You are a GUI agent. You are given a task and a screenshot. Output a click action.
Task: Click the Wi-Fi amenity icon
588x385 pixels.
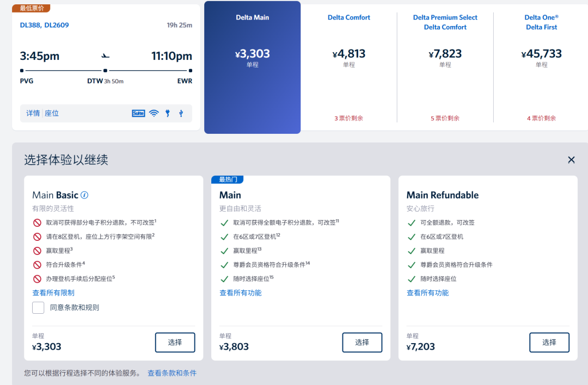(x=154, y=113)
